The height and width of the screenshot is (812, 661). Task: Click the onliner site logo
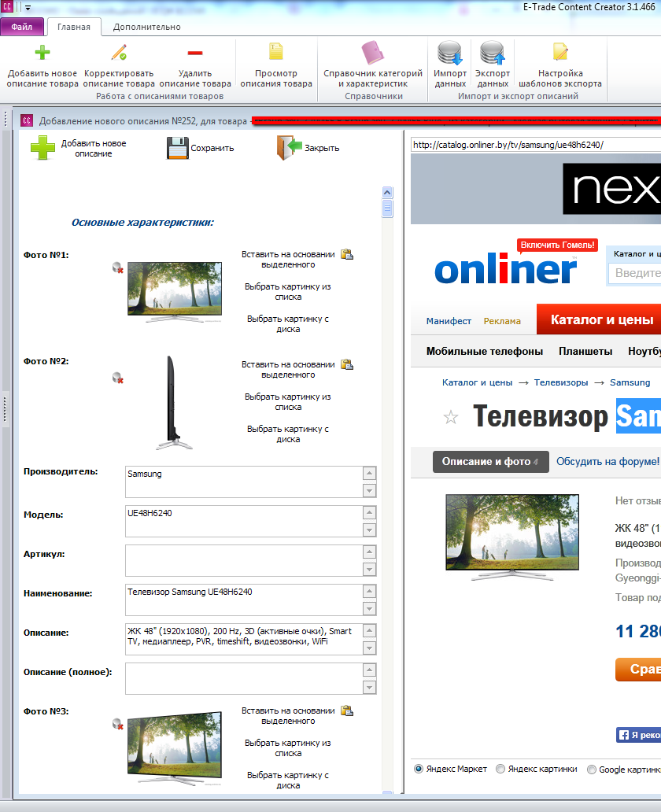(x=506, y=269)
